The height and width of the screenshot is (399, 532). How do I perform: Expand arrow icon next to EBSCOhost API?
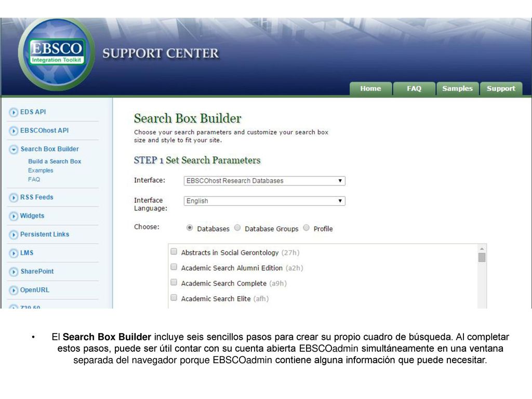coord(14,131)
